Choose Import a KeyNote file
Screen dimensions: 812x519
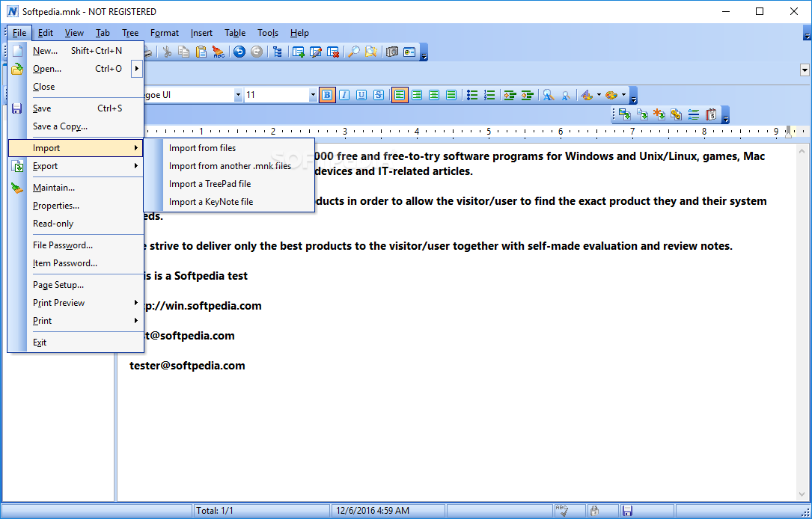point(229,202)
